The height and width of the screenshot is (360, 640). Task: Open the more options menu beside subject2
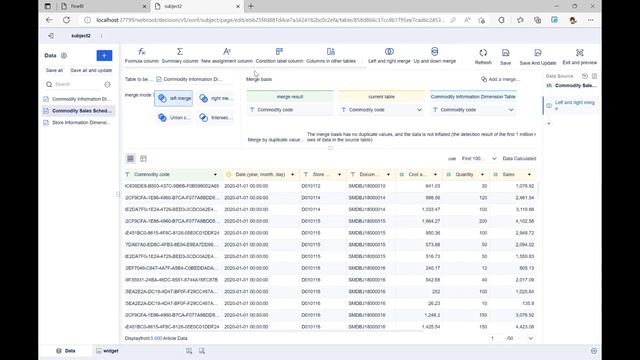pos(102,36)
